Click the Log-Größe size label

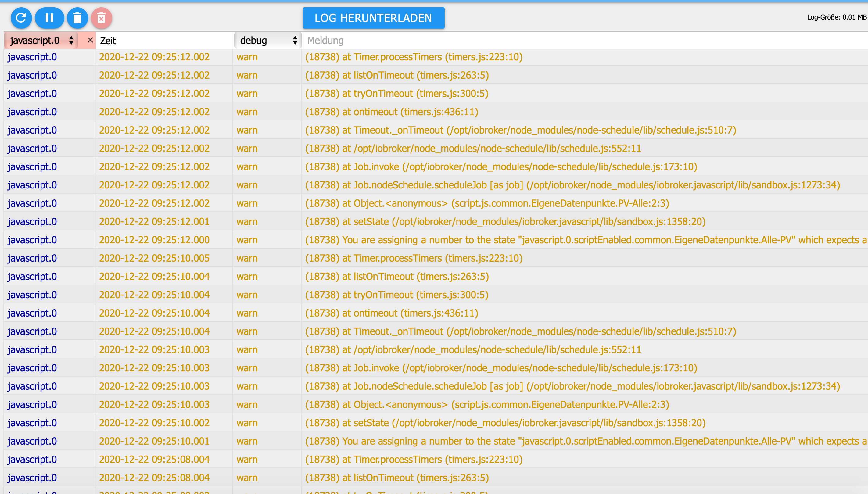[837, 17]
